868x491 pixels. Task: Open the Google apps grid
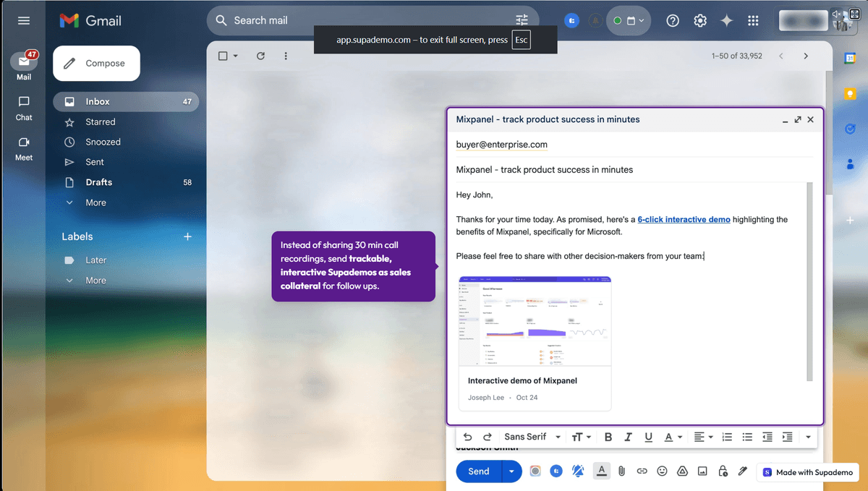point(753,21)
